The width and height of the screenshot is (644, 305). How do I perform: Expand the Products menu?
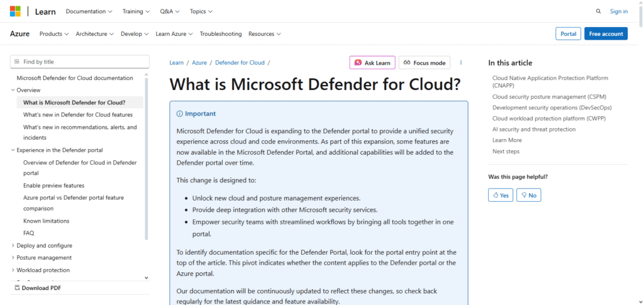pyautogui.click(x=54, y=34)
